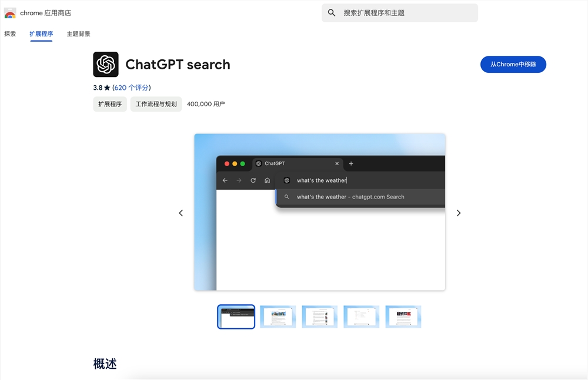Click the ChatGPT search heading
This screenshot has height=380, width=588.
click(178, 65)
